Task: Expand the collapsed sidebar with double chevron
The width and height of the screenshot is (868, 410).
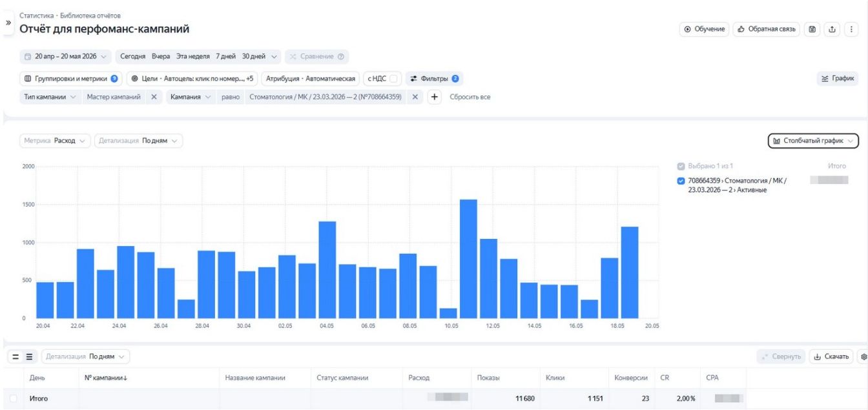Action: click(8, 23)
